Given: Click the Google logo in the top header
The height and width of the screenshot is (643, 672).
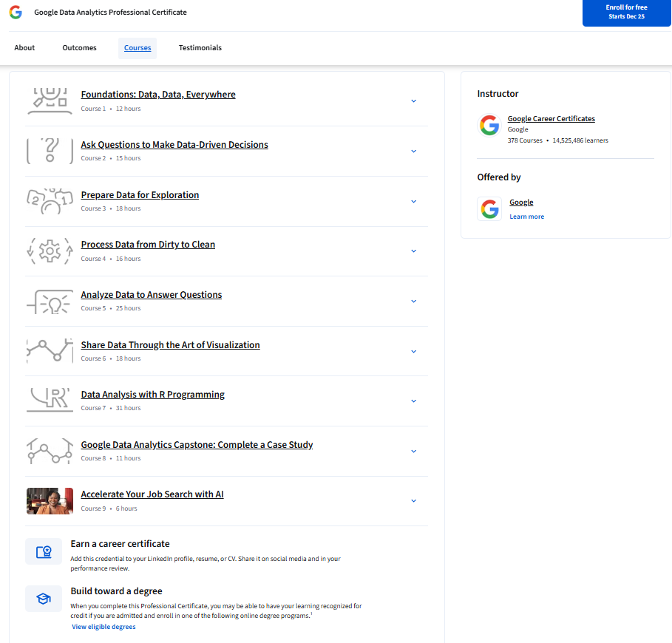Looking at the screenshot, I should click(x=15, y=13).
